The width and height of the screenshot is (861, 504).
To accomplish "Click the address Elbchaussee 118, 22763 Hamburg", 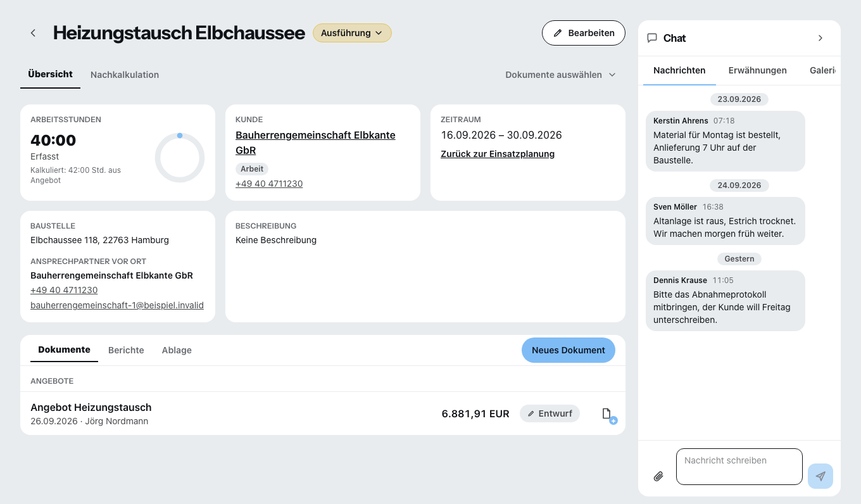I will [99, 240].
